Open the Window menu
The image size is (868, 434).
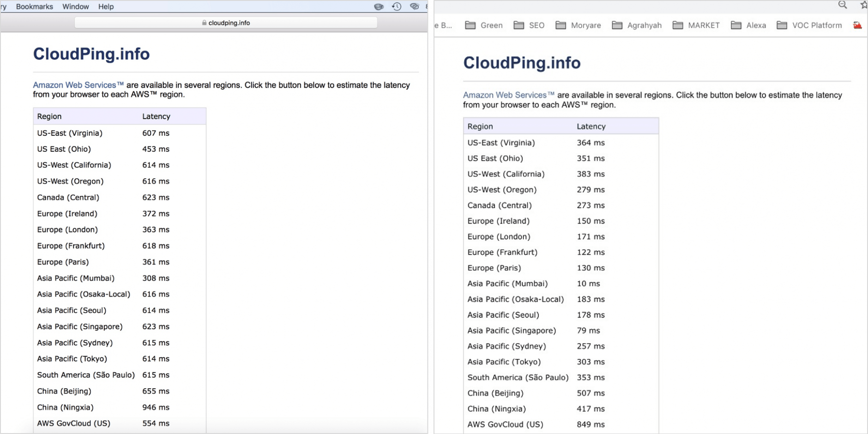point(76,6)
